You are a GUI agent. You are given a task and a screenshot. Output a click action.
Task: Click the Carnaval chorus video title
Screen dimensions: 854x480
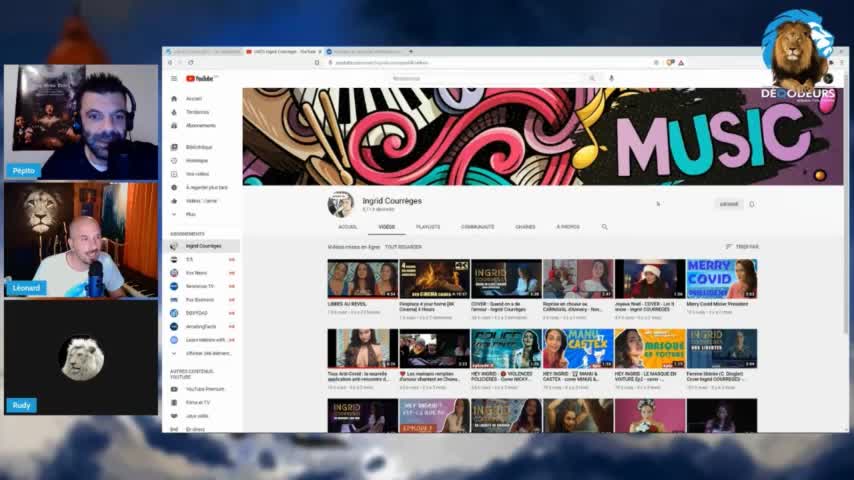(x=572, y=306)
